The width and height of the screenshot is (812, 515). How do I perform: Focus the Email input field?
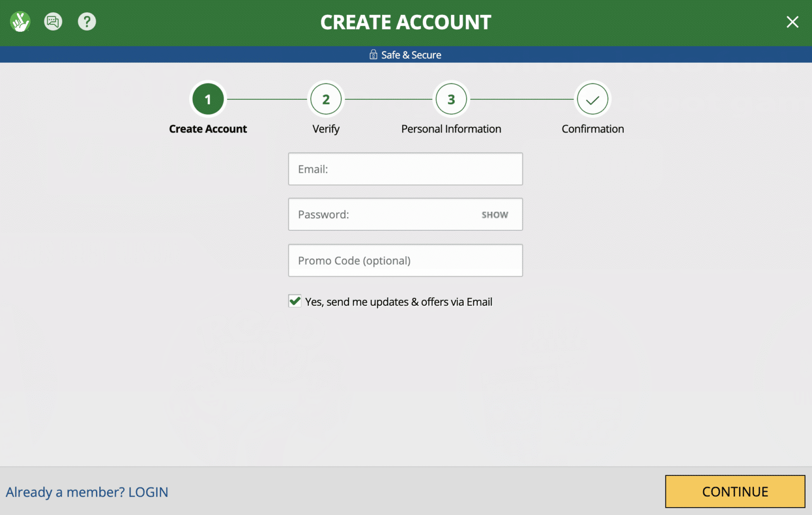[x=405, y=169]
